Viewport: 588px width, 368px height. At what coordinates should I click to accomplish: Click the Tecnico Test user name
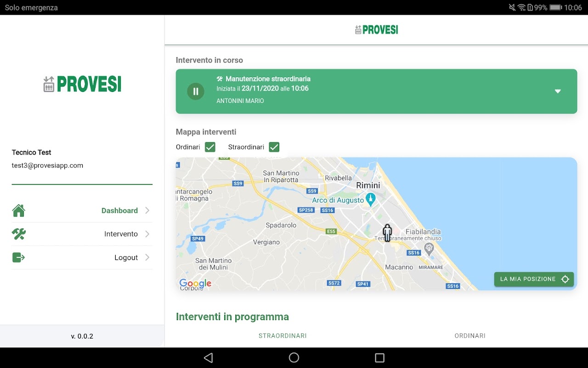pyautogui.click(x=32, y=152)
